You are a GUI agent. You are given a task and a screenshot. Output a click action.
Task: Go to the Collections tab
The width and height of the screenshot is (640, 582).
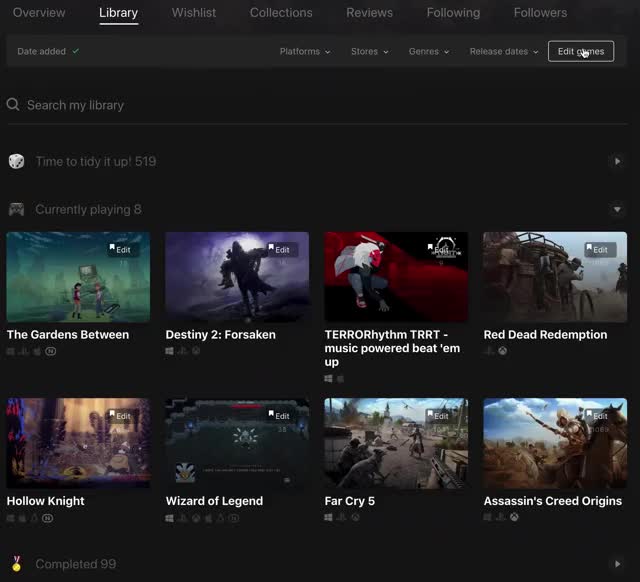[281, 13]
